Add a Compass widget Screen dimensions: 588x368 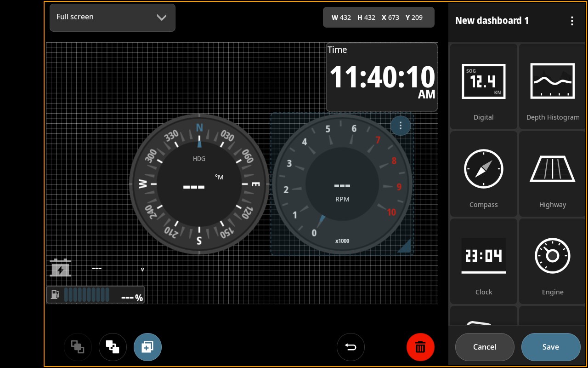coord(483,174)
